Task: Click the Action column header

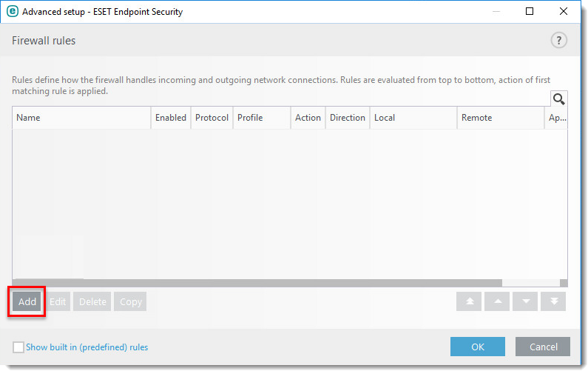Action: coord(308,118)
